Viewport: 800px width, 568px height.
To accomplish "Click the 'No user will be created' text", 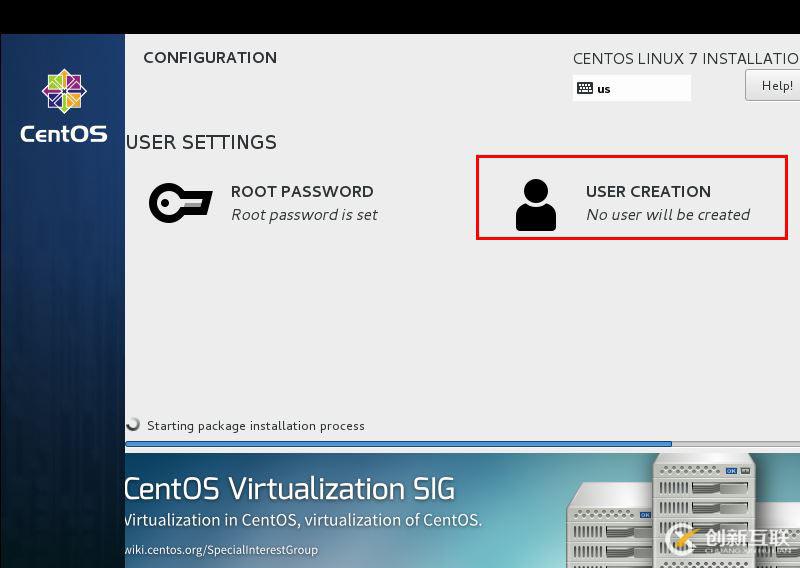I will pyautogui.click(x=668, y=215).
